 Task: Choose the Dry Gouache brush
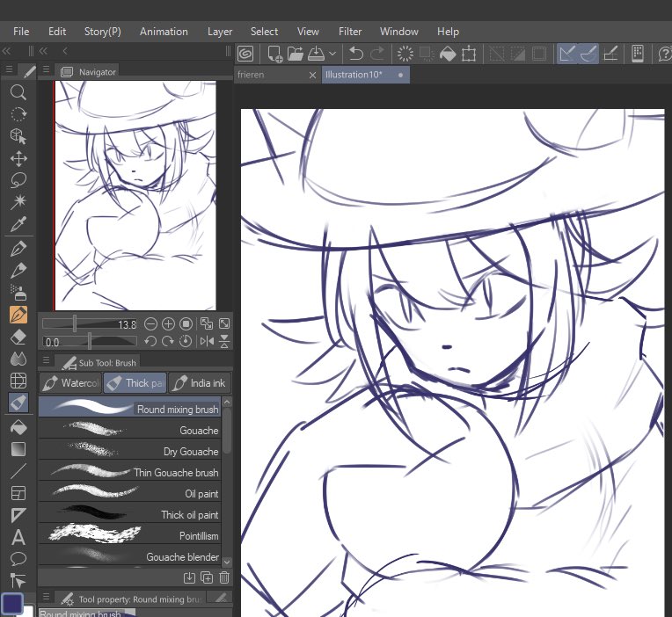130,450
